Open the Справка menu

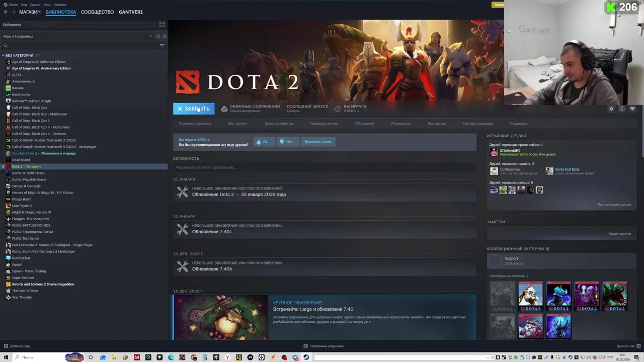60,5
